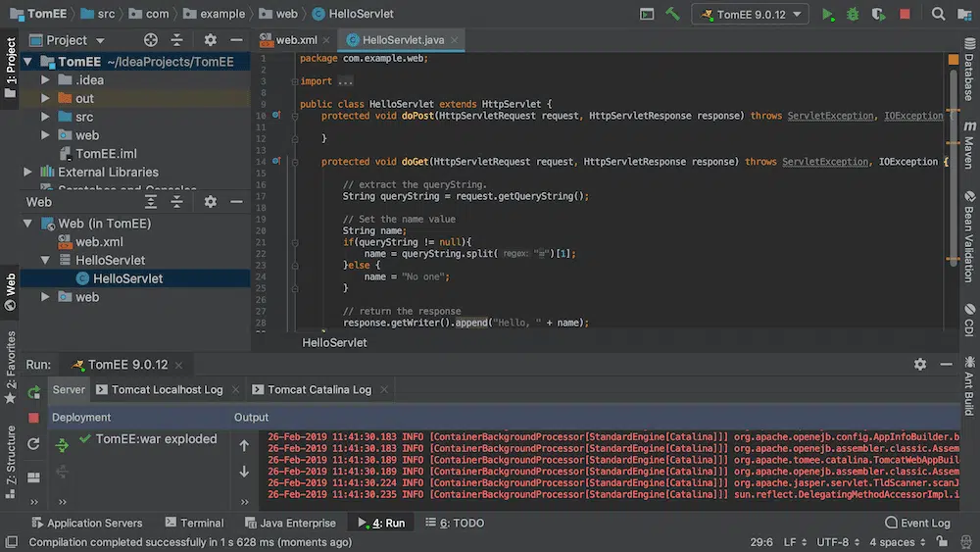Click the deploy all arrow icon beside TomEE:war exploded
This screenshot has height=552, width=980.
coord(62,445)
